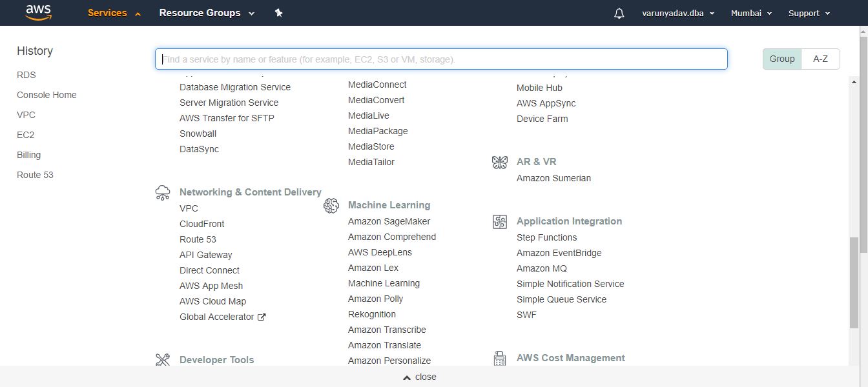The height and width of the screenshot is (387, 868).
Task: Open Device Farm service
Action: point(542,119)
